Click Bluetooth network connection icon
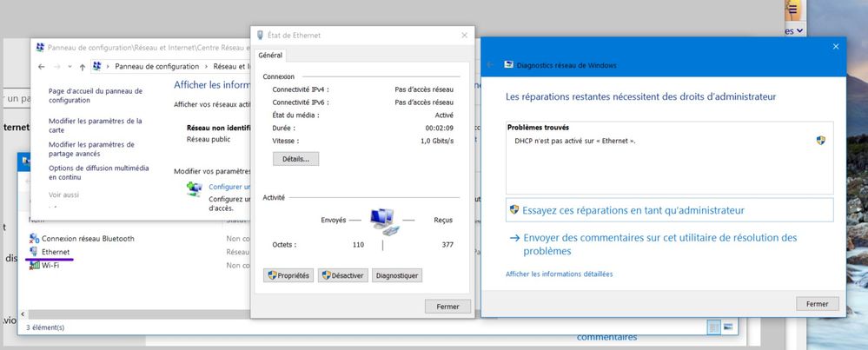The height and width of the screenshot is (350, 868). 35,238
